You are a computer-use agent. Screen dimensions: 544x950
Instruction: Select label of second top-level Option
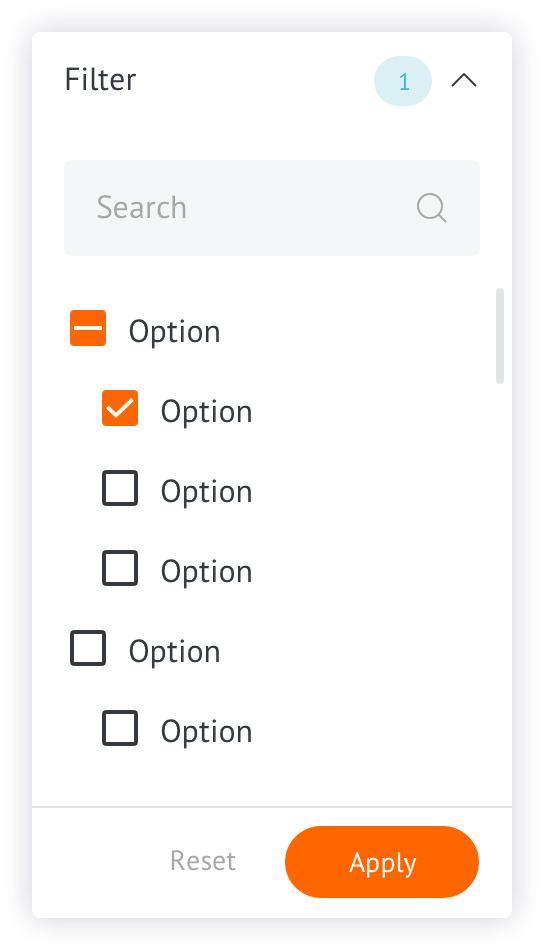[174, 652]
